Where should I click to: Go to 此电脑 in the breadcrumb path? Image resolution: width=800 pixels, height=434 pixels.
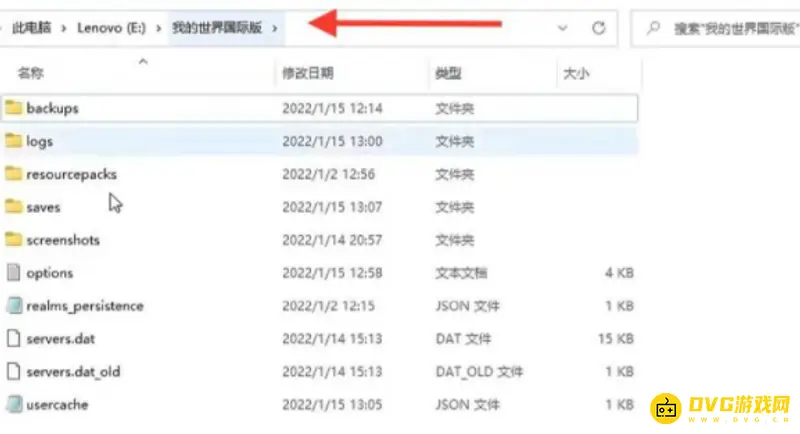[x=30, y=28]
